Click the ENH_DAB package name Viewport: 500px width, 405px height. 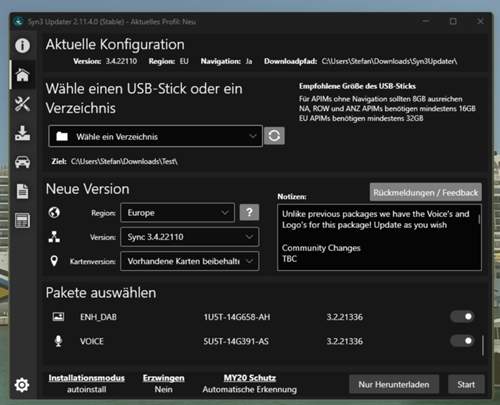(98, 317)
